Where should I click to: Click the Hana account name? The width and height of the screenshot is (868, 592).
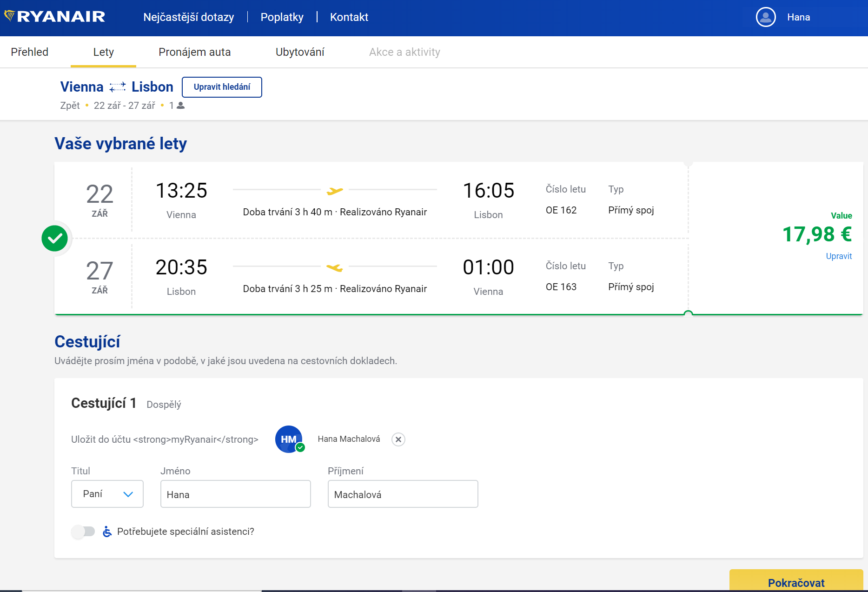click(x=799, y=17)
